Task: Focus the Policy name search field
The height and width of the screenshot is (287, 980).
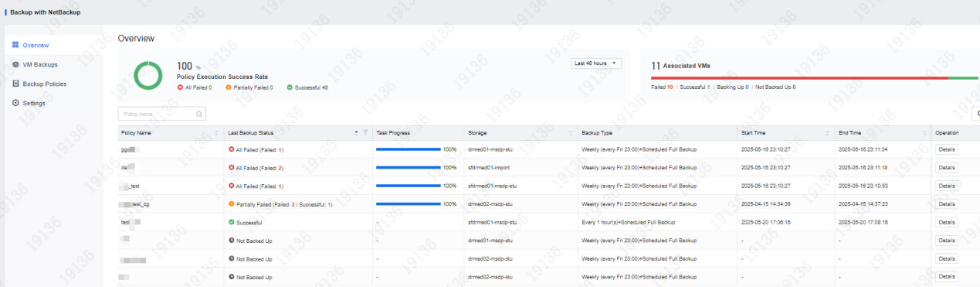Action: [x=161, y=114]
